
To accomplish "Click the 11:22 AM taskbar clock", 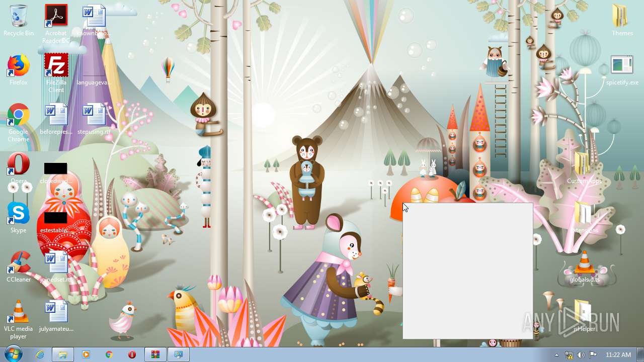I will point(618,355).
